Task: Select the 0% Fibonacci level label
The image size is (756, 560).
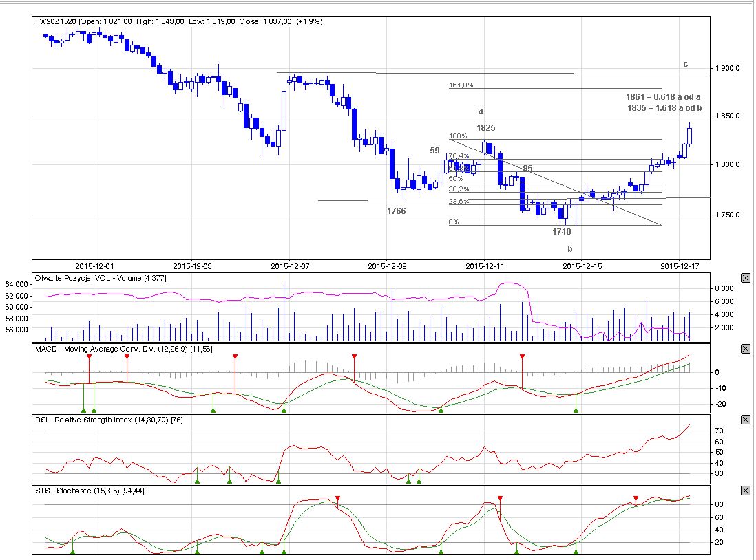Action: [454, 222]
